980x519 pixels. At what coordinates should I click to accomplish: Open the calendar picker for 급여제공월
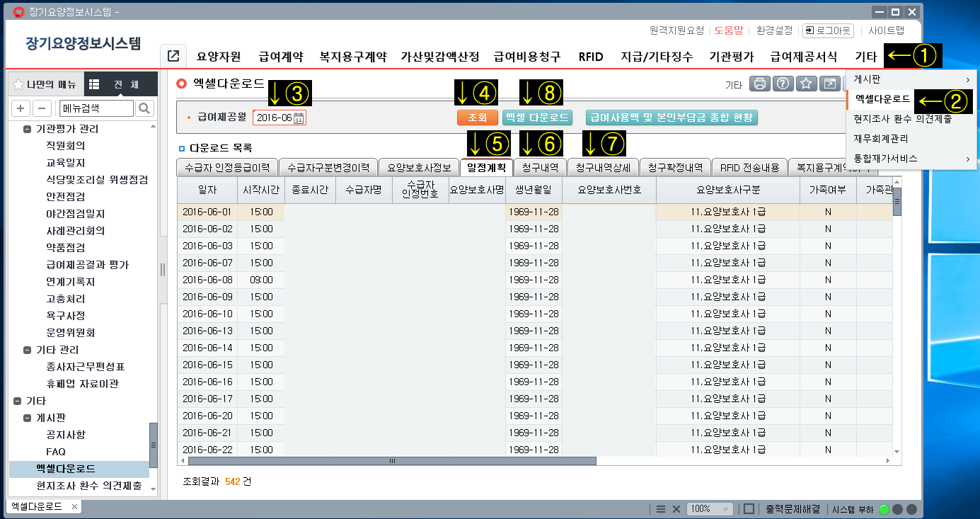(x=299, y=118)
